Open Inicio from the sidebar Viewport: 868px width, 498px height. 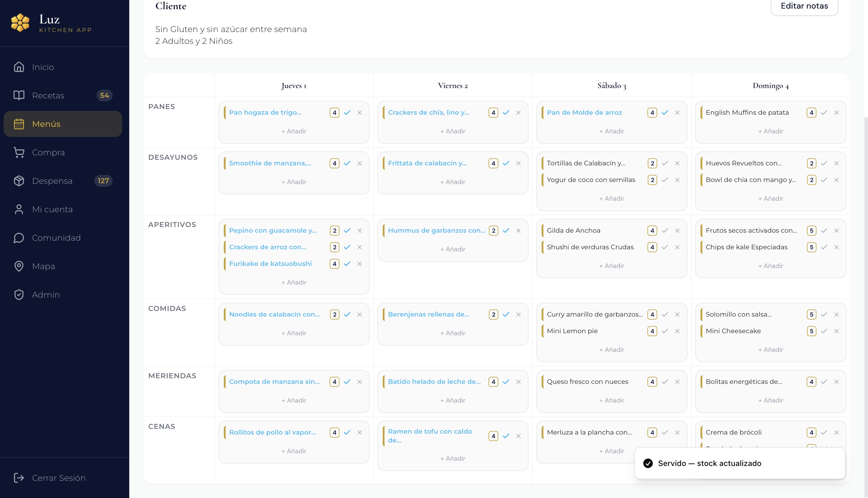pyautogui.click(x=63, y=67)
